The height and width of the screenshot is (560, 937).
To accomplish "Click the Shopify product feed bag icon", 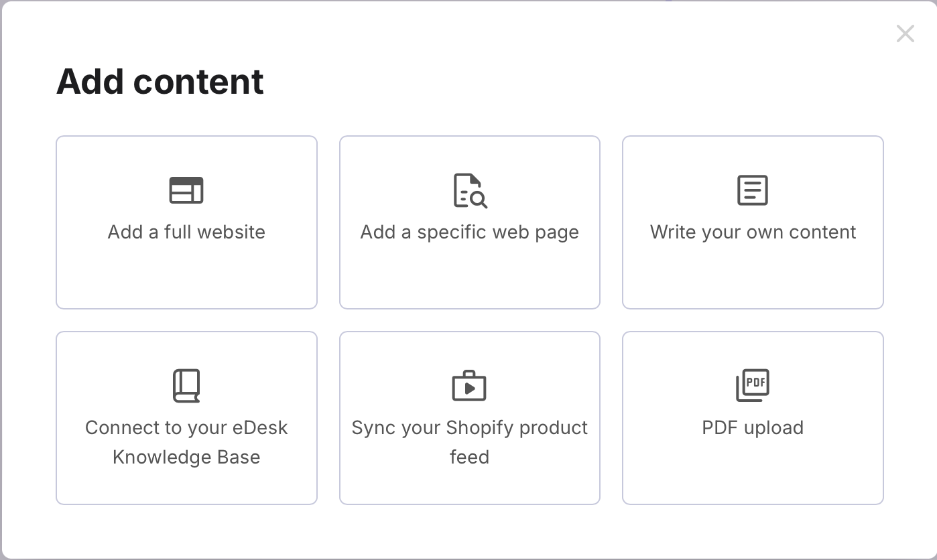I will click(x=469, y=386).
